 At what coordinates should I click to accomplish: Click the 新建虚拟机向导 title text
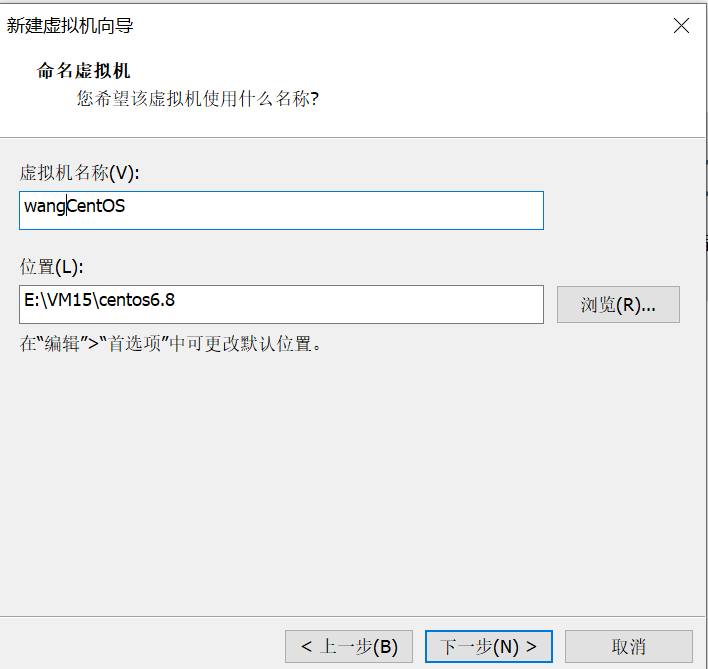[x=70, y=26]
